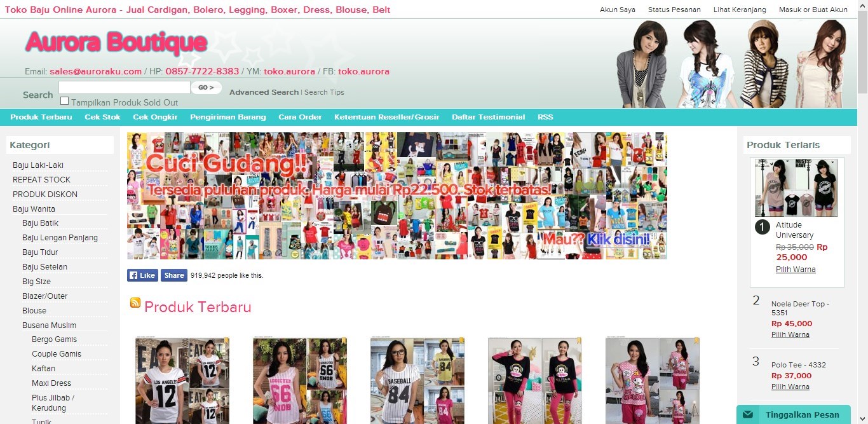Open Ketentuan Reseller/Grosir menu item
Image resolution: width=868 pixels, height=424 pixels.
[386, 117]
